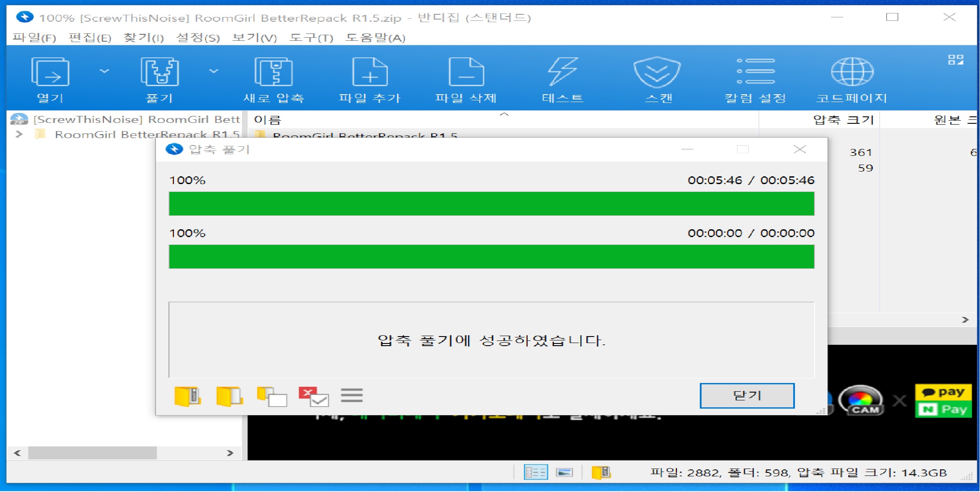Click the 코드페이지 (Codepage) globe icon

pos(851,73)
